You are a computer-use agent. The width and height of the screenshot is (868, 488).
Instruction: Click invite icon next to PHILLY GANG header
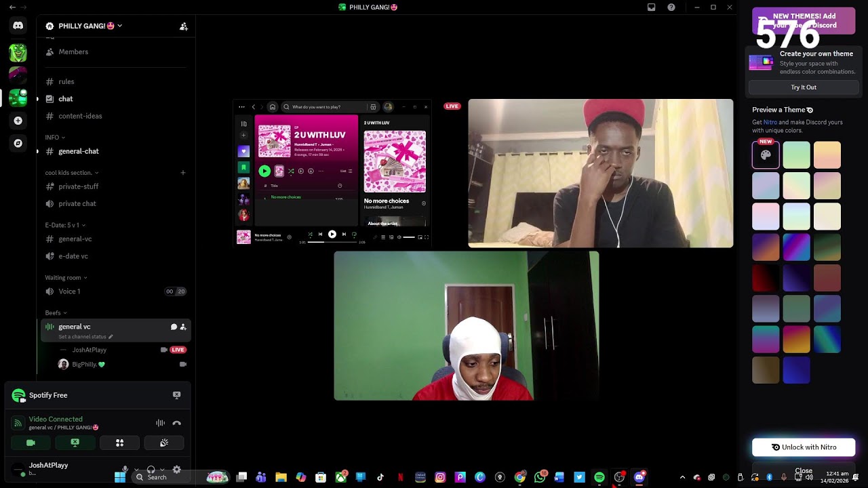coord(183,26)
